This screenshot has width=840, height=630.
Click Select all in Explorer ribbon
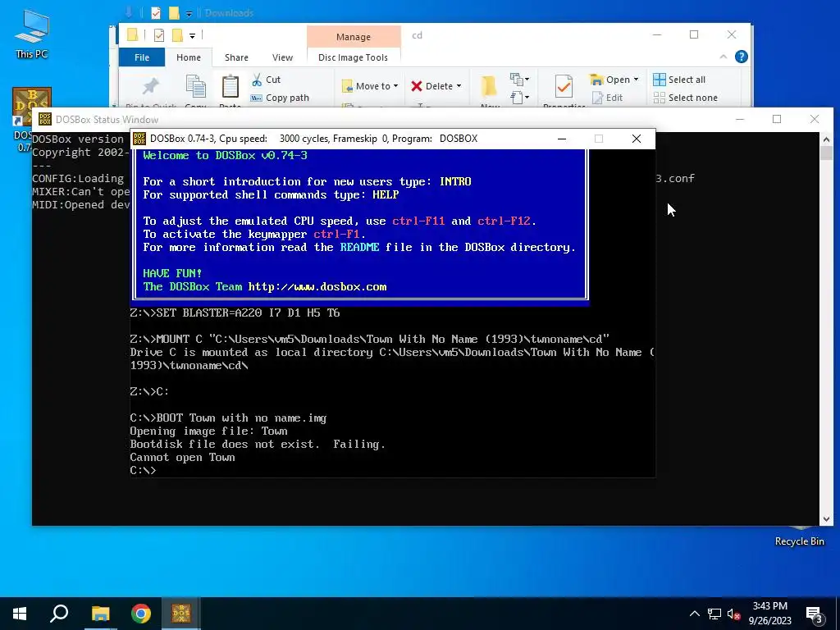[x=679, y=80]
